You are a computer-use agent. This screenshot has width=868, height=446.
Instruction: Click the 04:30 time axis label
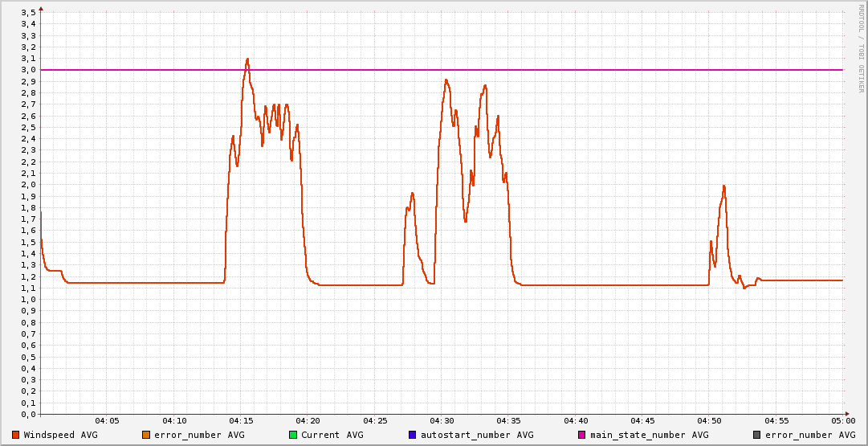click(442, 421)
